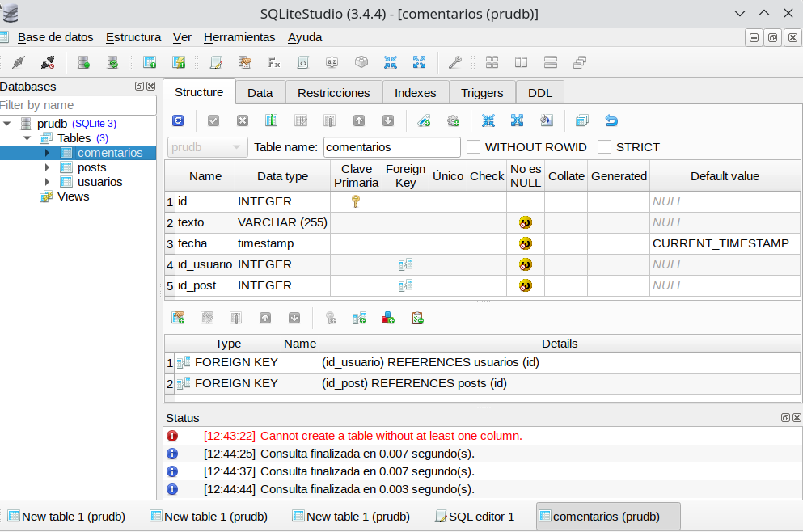The image size is (803, 532).
Task: Enable the WITHOUT ROWID checkbox
Action: pos(474,147)
